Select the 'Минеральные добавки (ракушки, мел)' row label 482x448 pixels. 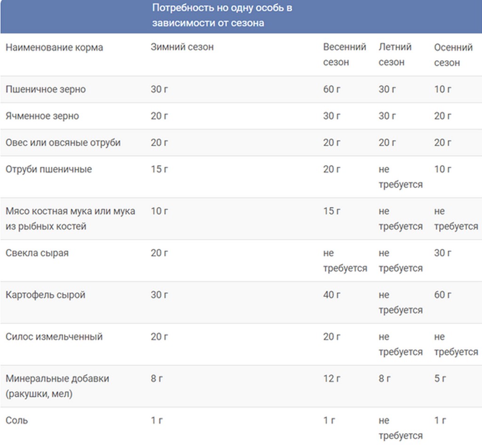click(57, 386)
